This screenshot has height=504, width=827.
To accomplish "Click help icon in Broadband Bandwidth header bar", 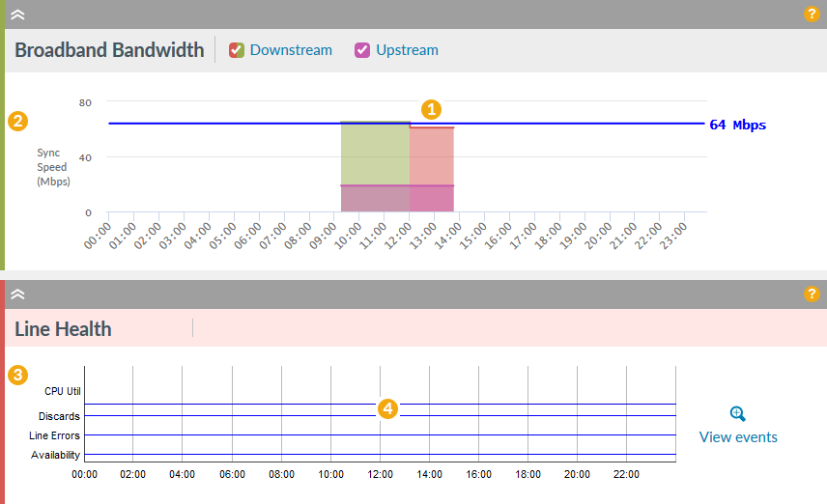I will pyautogui.click(x=812, y=14).
